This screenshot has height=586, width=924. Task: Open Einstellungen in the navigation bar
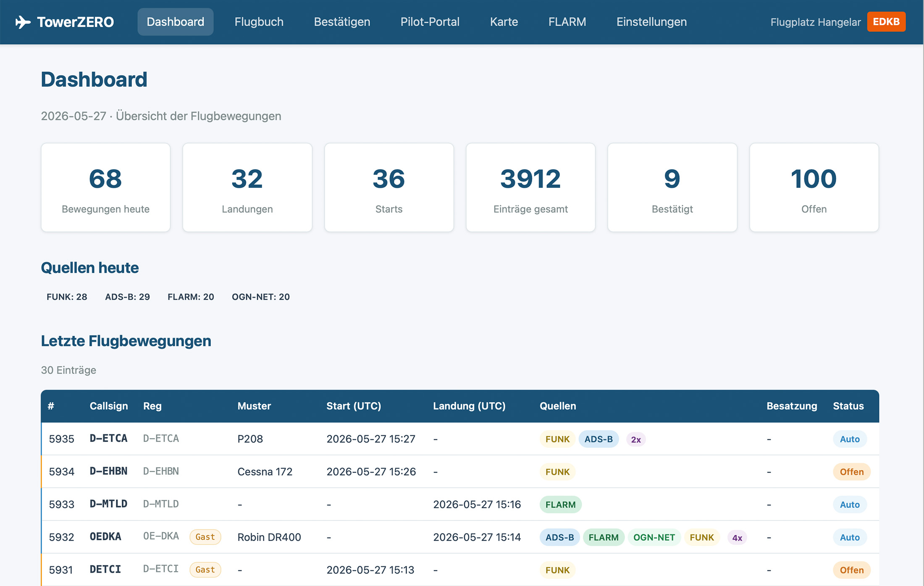tap(651, 22)
